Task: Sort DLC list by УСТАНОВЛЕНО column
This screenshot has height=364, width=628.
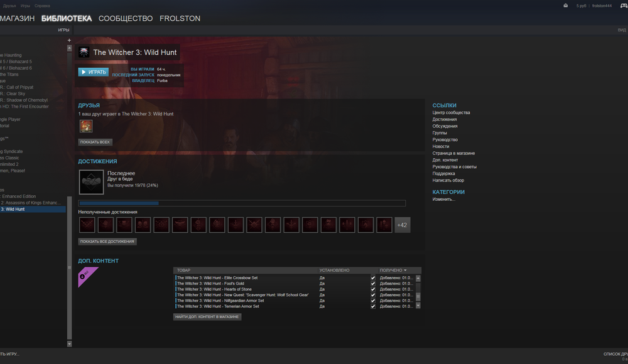Action: pyautogui.click(x=335, y=270)
